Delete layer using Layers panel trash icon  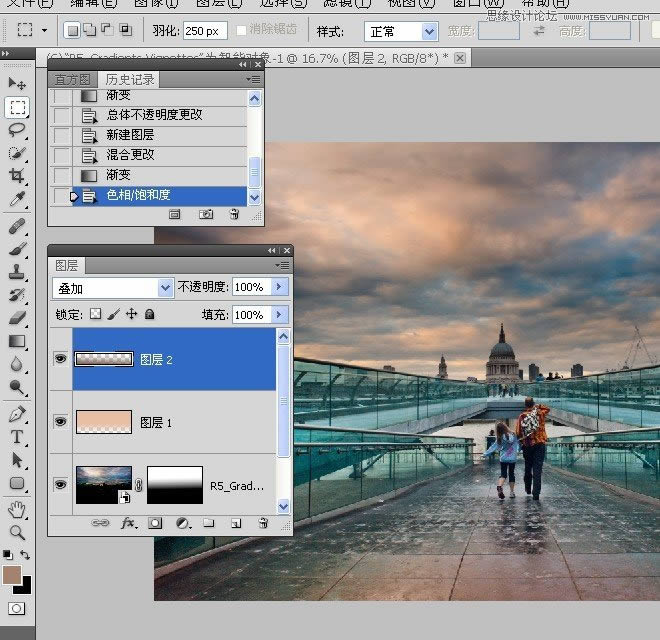click(x=262, y=523)
